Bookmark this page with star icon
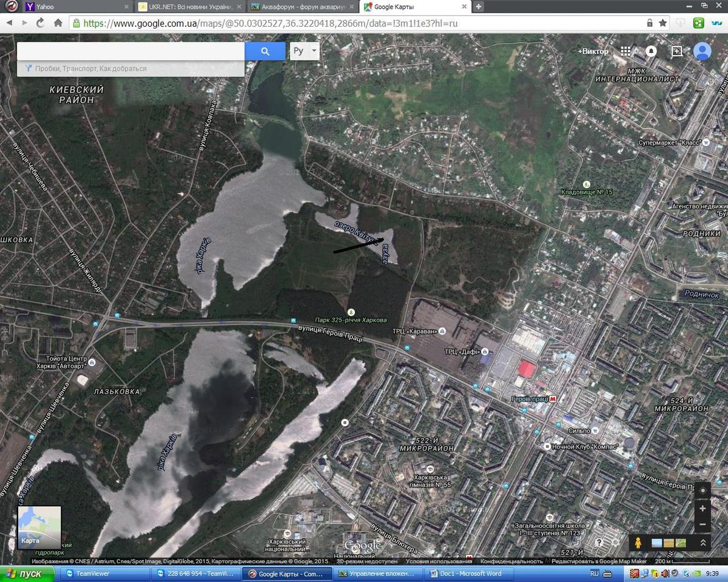 coord(663,23)
